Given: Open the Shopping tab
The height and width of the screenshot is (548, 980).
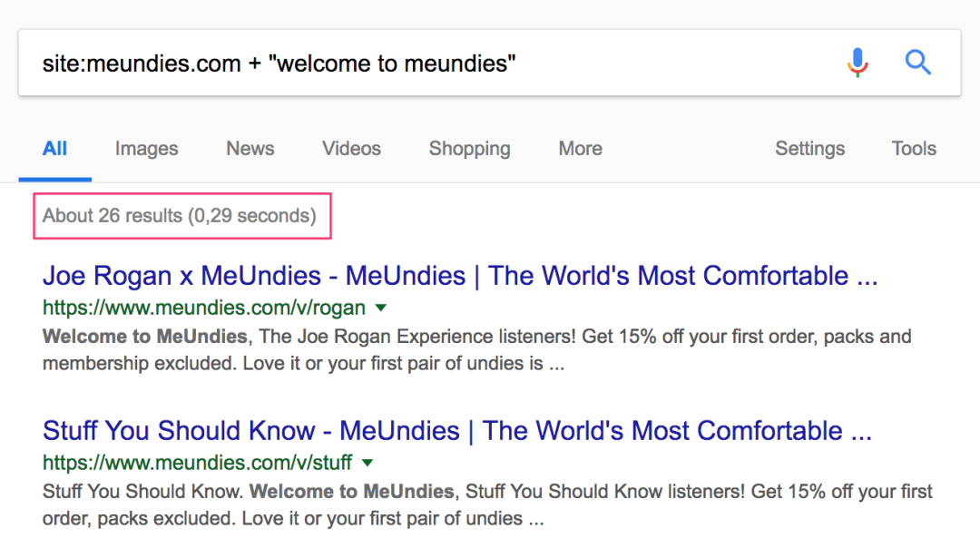Looking at the screenshot, I should 469,149.
